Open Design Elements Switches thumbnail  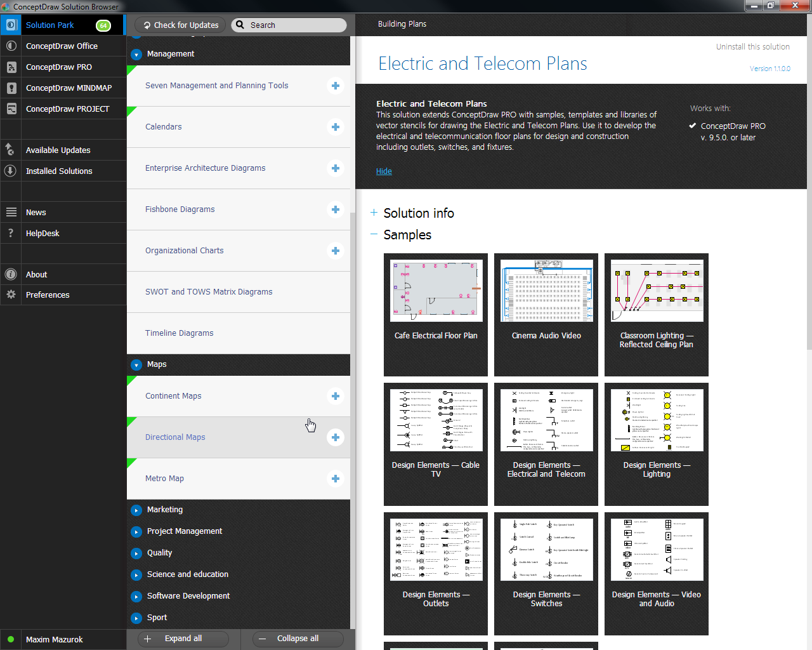pos(546,550)
